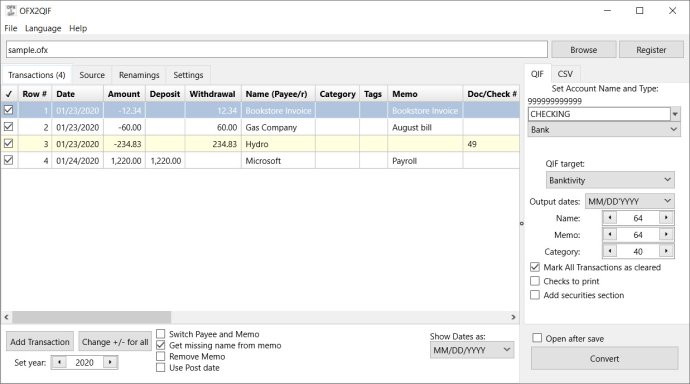Open the QIF target Banktivity dropdown

pyautogui.click(x=610, y=180)
